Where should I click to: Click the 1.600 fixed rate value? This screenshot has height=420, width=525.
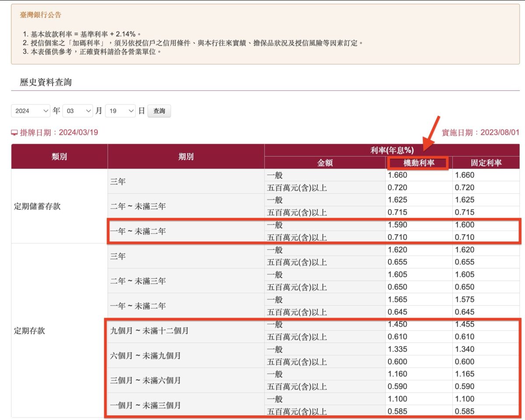click(465, 225)
